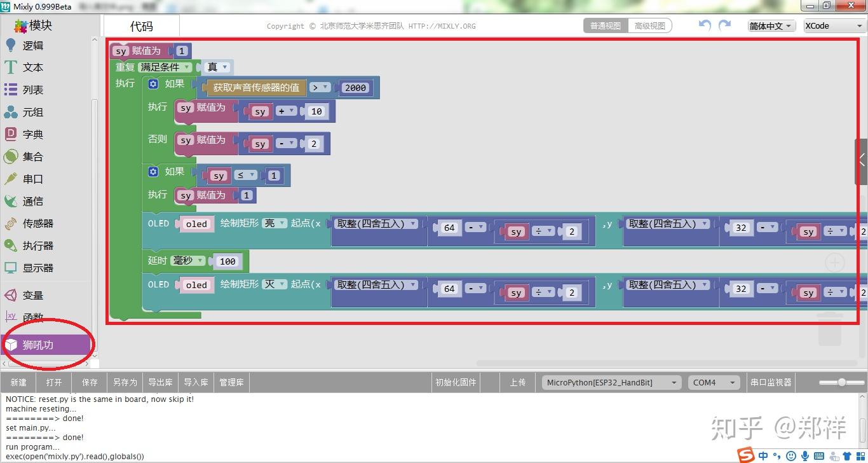Click the 另存为 save-as button

(125, 382)
